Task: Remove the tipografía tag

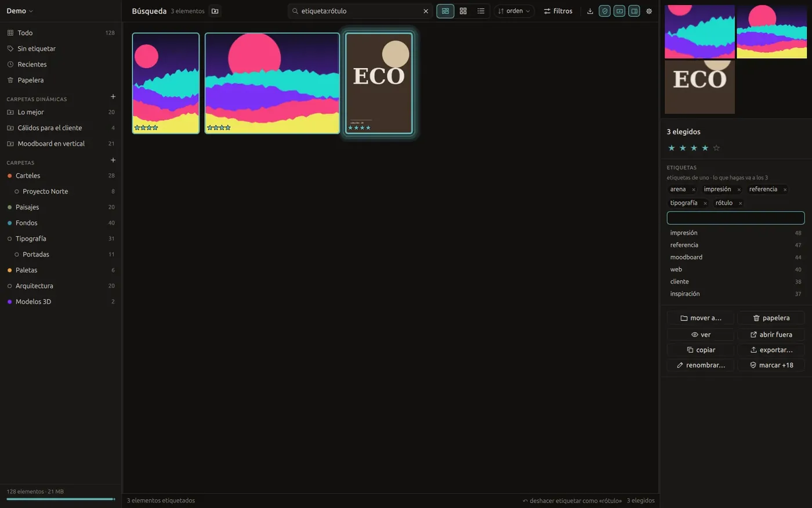Action: click(705, 203)
